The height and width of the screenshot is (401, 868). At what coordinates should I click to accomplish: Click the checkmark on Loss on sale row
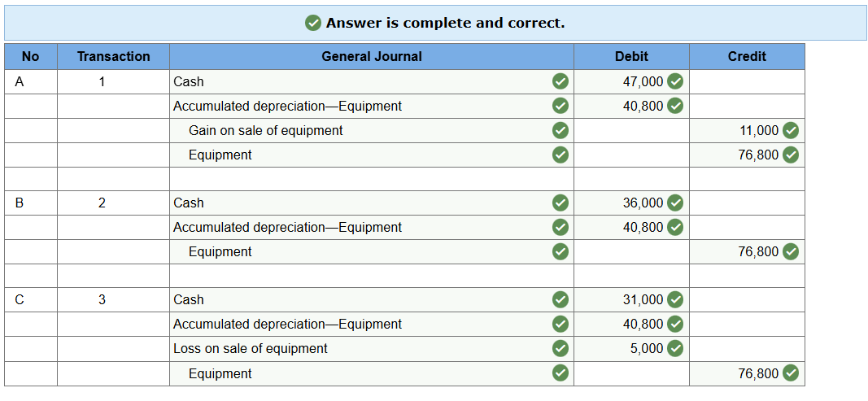pos(560,348)
